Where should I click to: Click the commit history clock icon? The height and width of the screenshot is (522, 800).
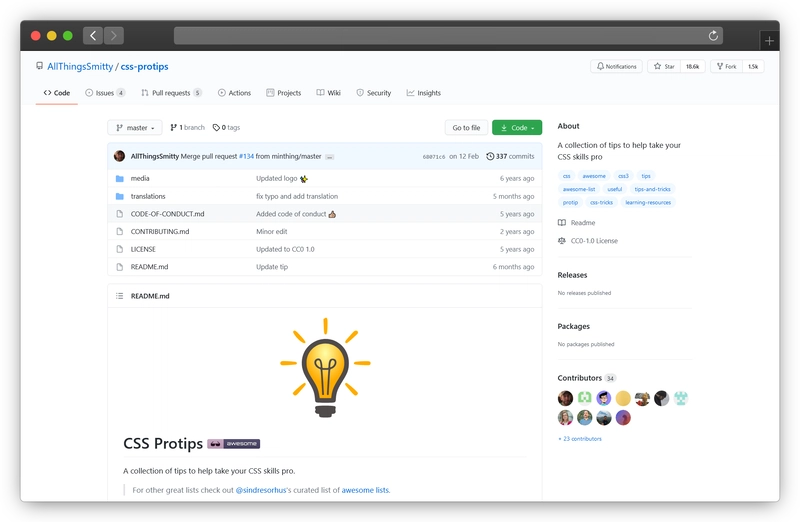[x=490, y=156]
